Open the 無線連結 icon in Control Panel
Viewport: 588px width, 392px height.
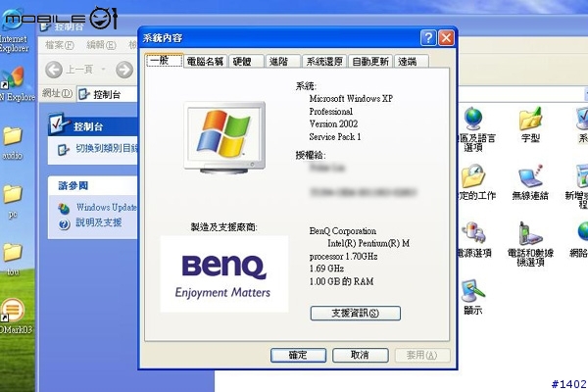[530, 182]
